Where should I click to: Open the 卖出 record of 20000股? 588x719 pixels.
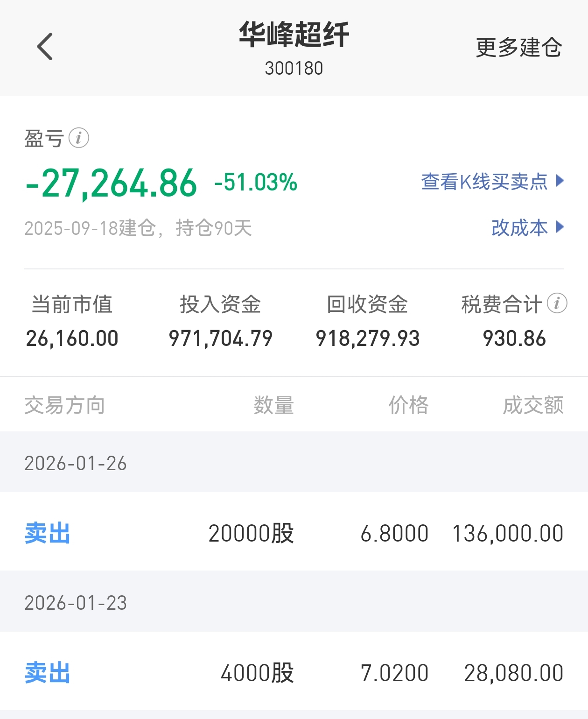[294, 531]
